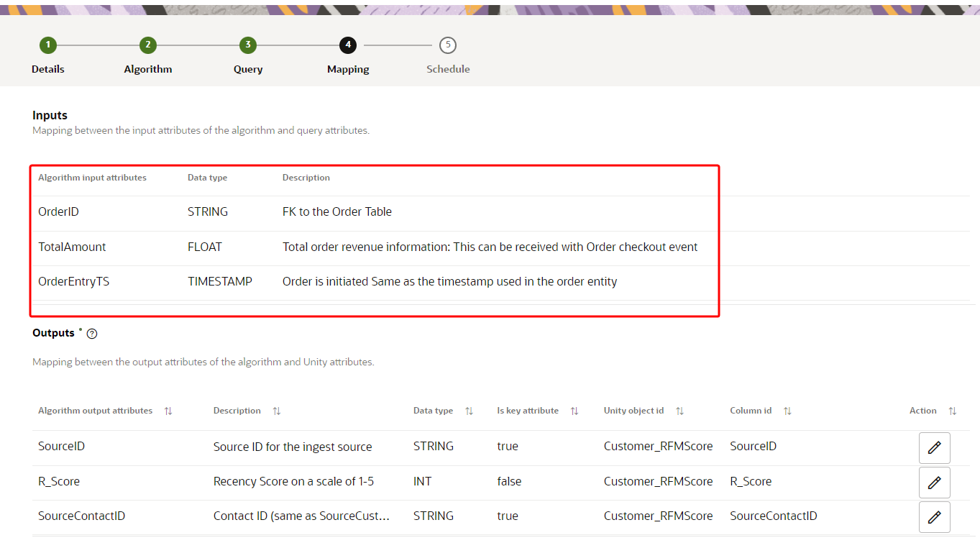The image size is (980, 543).
Task: Sort outputs by Column id
Action: (x=787, y=411)
